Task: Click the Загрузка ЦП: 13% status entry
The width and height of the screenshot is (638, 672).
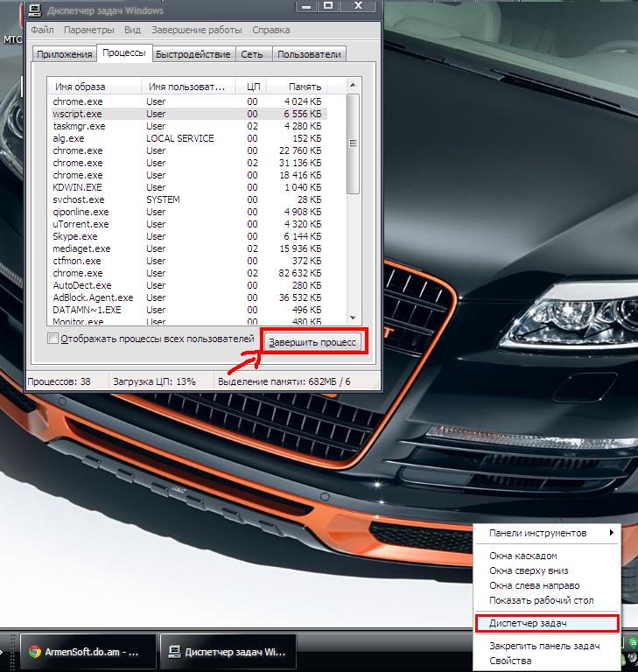Action: tap(154, 381)
